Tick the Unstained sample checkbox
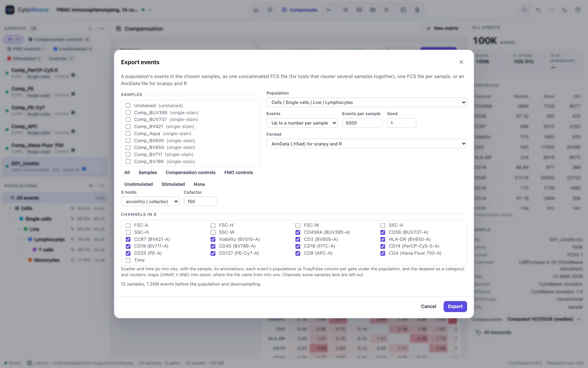This screenshot has height=368, width=588. pyautogui.click(x=128, y=105)
